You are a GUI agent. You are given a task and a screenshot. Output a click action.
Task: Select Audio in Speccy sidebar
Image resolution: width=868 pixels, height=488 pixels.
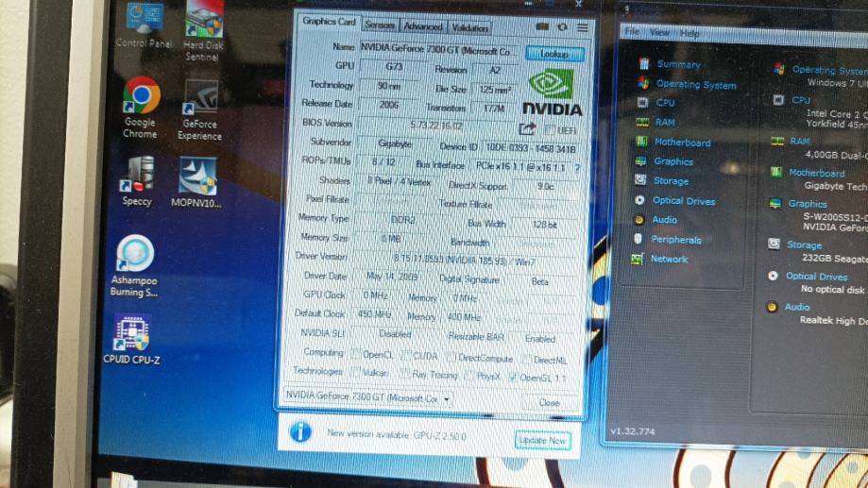pos(656,220)
